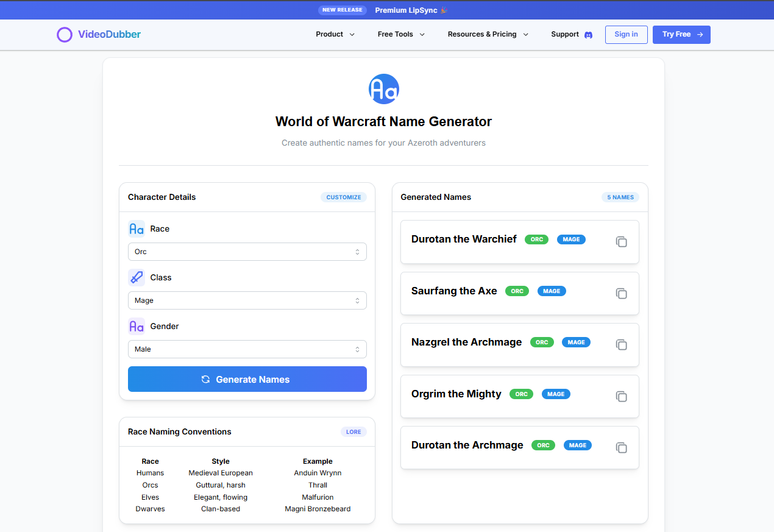Click the CUSTOMIZE badge in Character Details
Image resolution: width=774 pixels, height=532 pixels.
pos(344,197)
